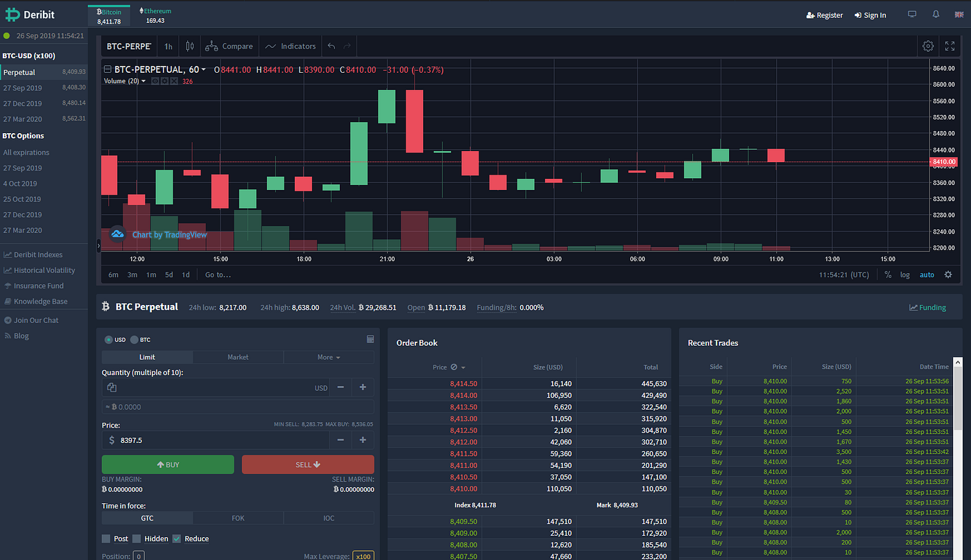This screenshot has height=560, width=971.
Task: Expand the left chart side panel arrow
Action: tap(98, 245)
